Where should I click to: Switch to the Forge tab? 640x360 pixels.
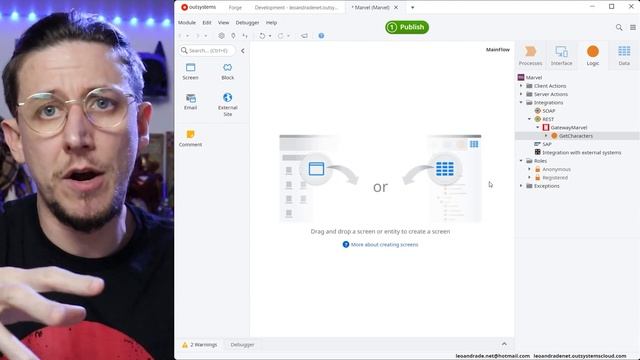(x=235, y=7)
